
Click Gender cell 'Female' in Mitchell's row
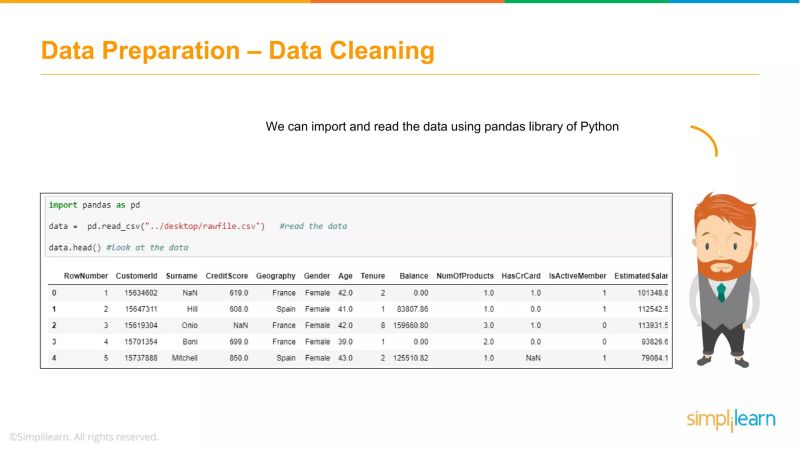tap(317, 358)
